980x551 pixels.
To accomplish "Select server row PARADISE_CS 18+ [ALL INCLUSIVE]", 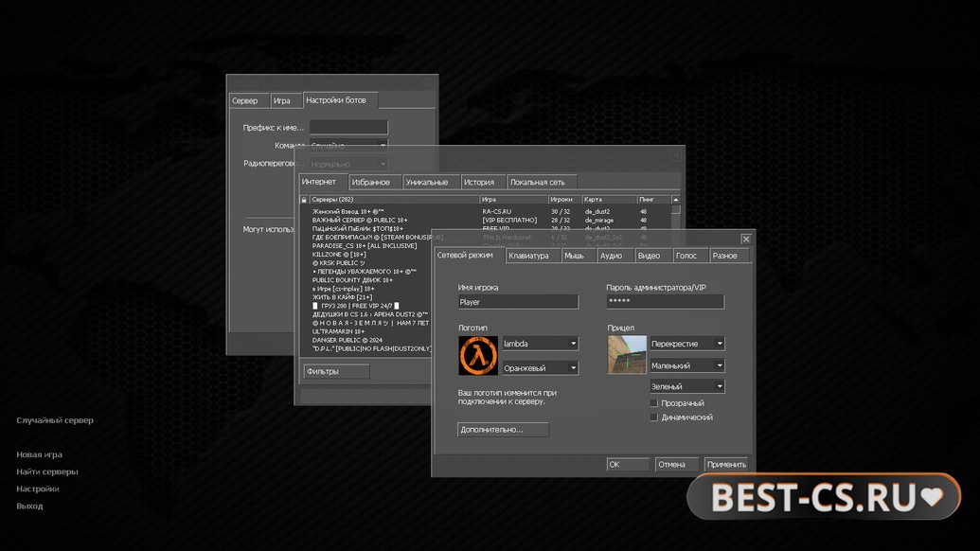I will (x=365, y=246).
